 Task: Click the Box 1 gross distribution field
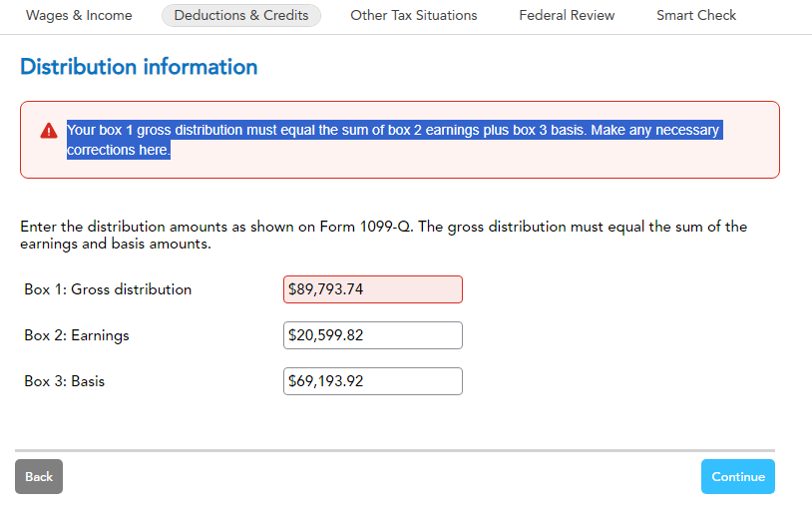coord(373,289)
